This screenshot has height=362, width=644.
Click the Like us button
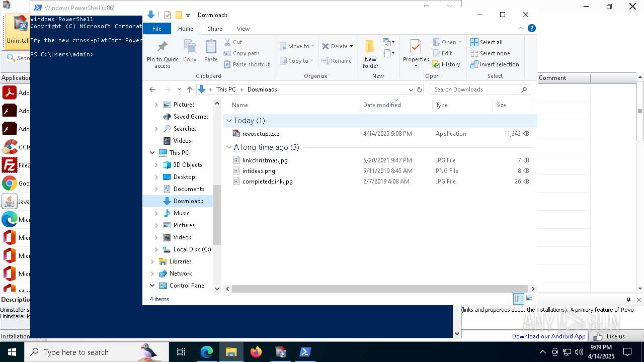(616, 336)
